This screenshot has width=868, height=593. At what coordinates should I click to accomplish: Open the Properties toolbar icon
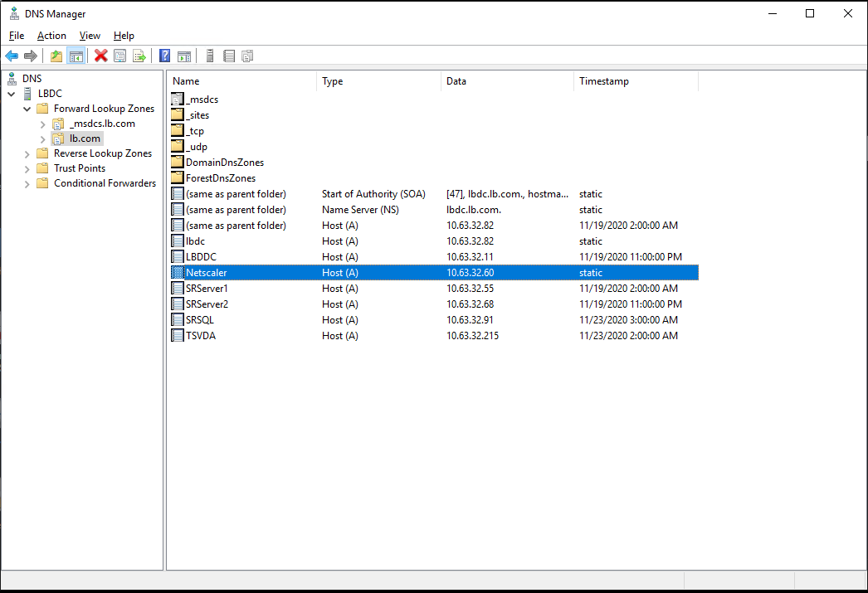(x=120, y=56)
